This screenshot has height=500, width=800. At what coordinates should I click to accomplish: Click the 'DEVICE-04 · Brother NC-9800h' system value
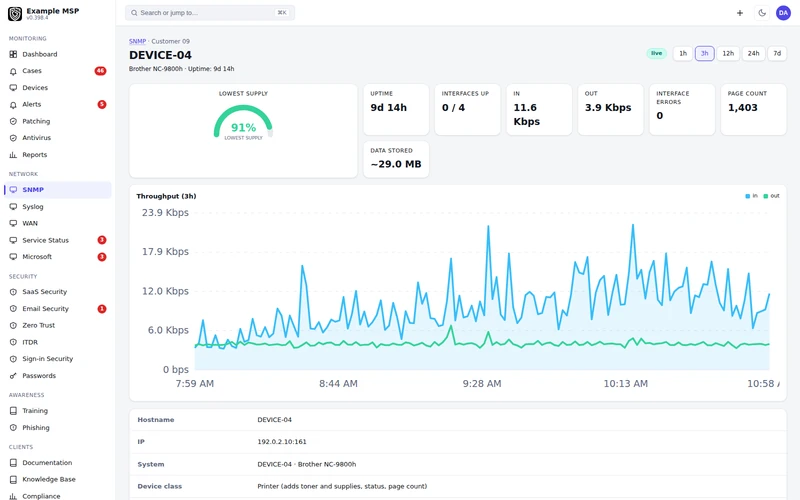pos(307,464)
